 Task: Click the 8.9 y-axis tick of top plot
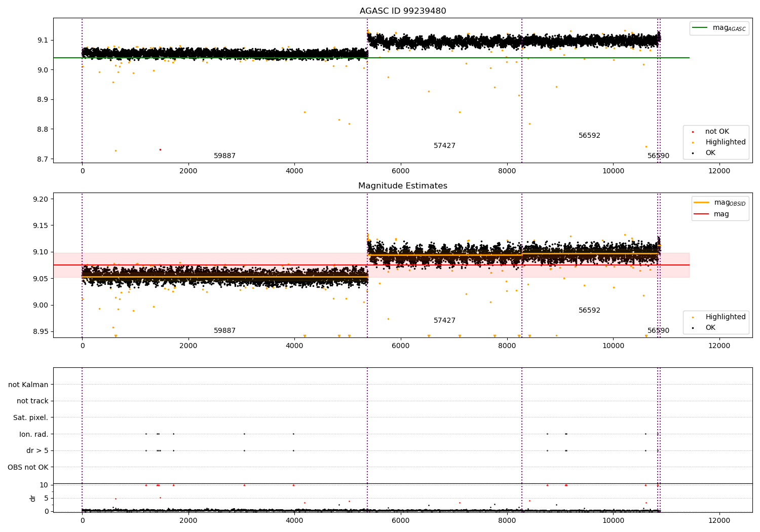tap(43, 100)
